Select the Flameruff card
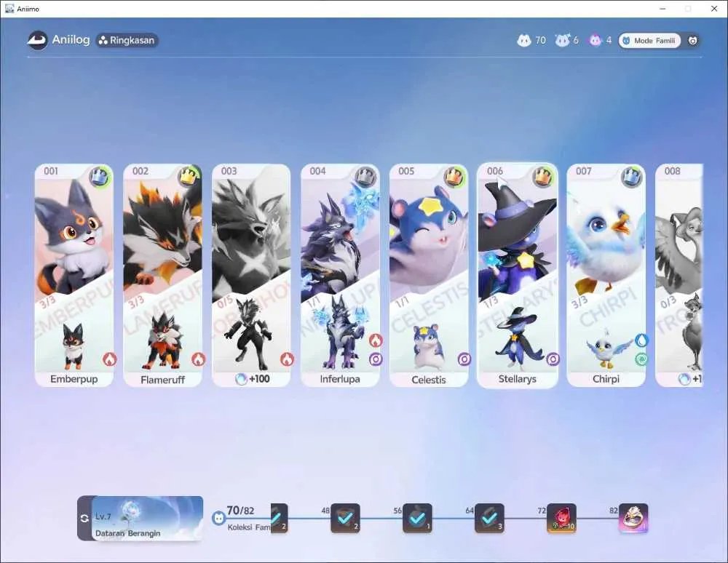The image size is (728, 563). pos(163,275)
